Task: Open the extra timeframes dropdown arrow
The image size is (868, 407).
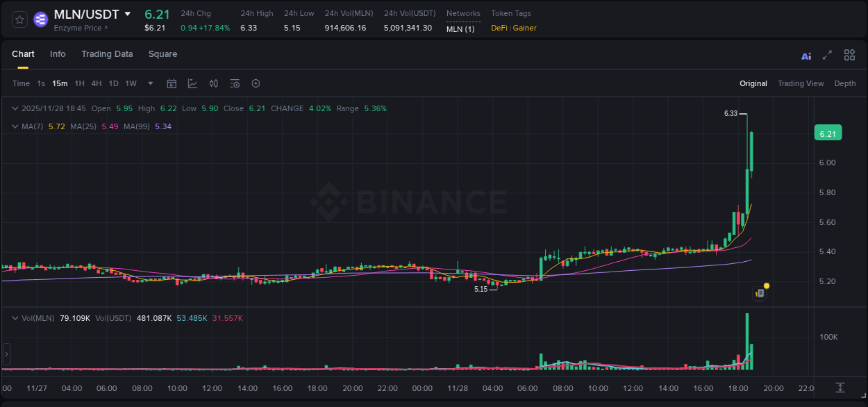Action: pos(149,83)
